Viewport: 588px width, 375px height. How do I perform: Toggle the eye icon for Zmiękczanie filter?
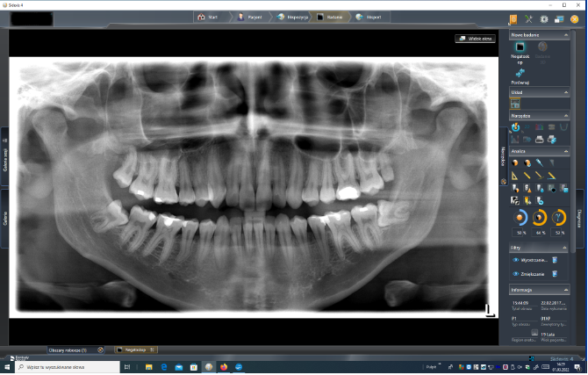(x=515, y=274)
